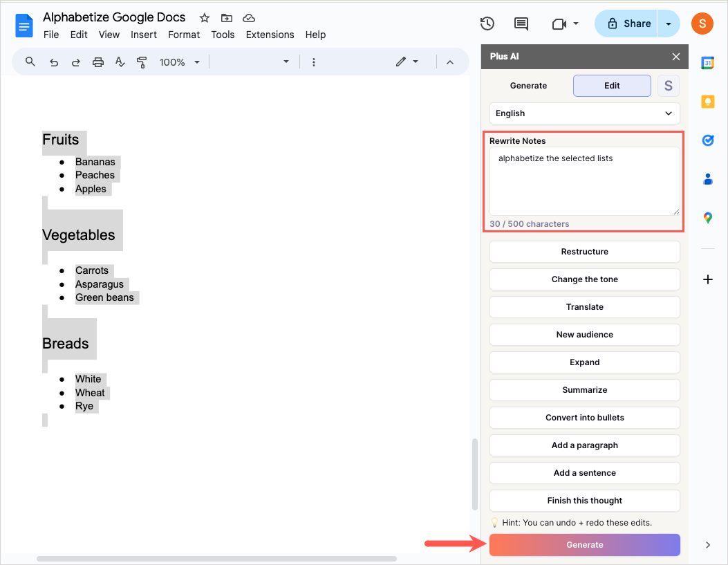
Task: Open Google Tasks in side panel
Action: click(x=707, y=140)
